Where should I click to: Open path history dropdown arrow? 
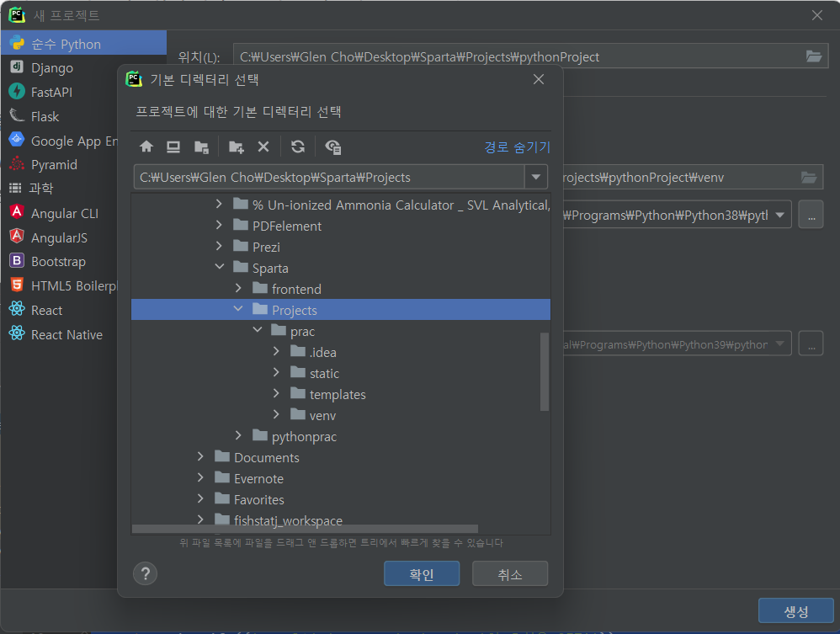point(535,177)
